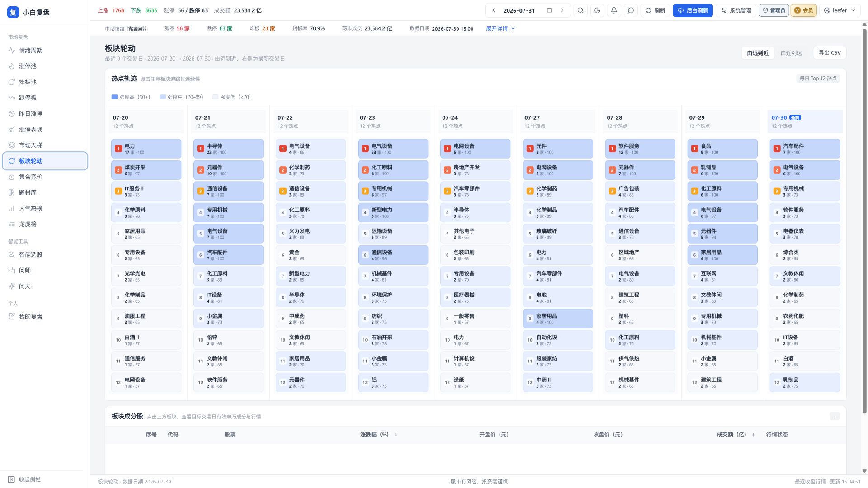Click 涨停表现 chart icon
868x488 pixels.
[12, 129]
